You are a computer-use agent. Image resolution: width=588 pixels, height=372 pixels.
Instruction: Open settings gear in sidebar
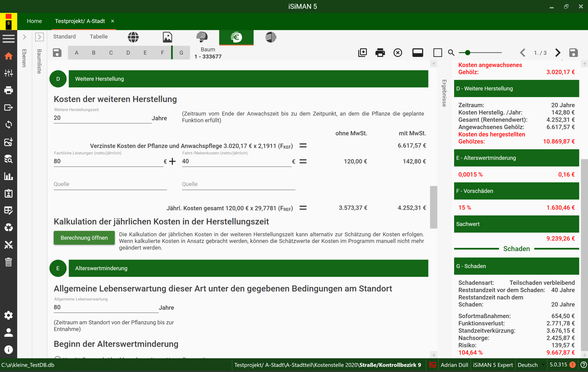click(8, 315)
